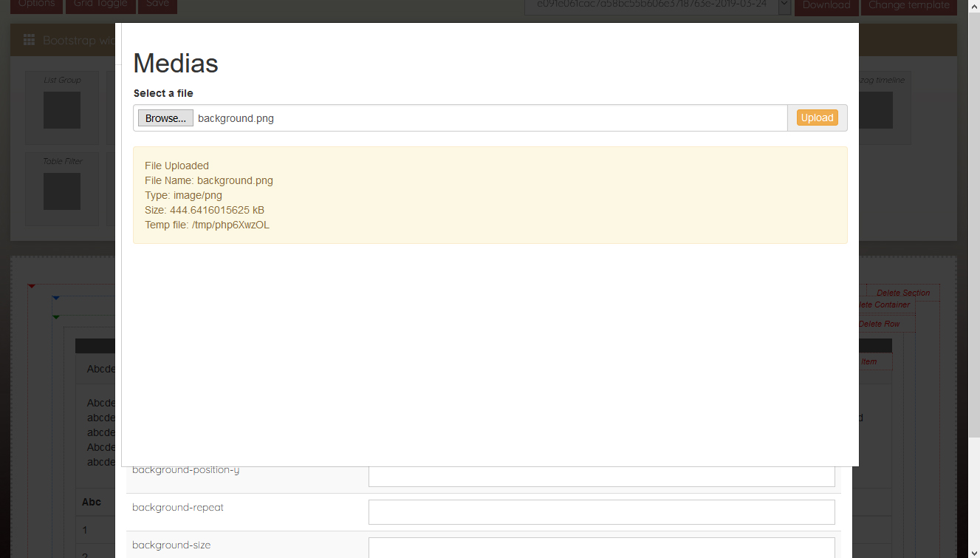Open Change template
The height and width of the screenshot is (558, 980).
click(908, 5)
